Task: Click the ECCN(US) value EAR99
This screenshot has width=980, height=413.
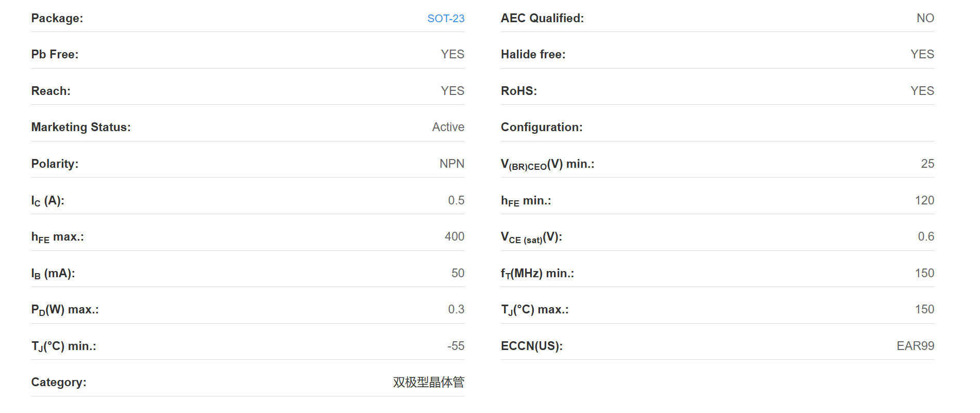Action: point(915,346)
